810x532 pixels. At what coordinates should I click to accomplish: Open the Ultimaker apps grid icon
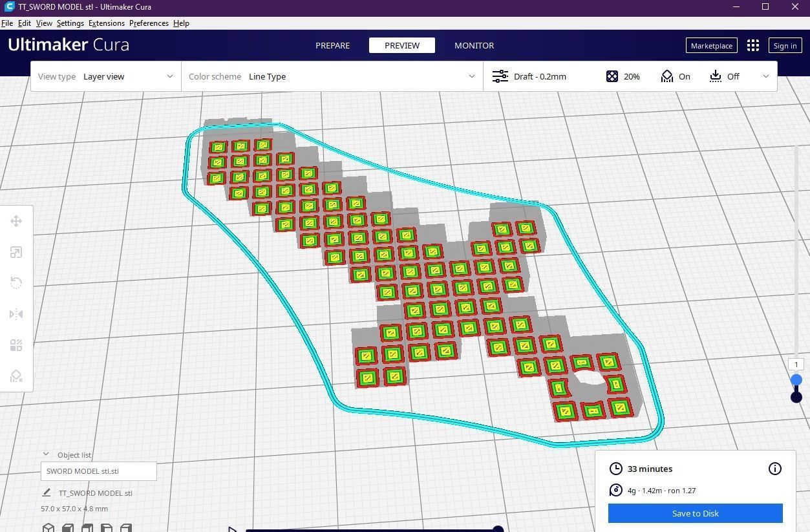point(753,45)
